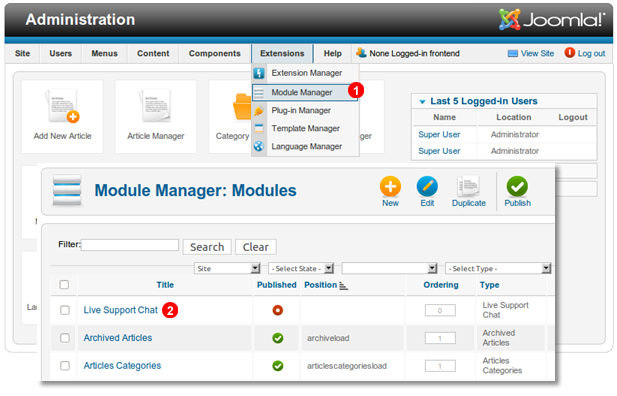The image size is (617, 396).
Task: Select Template Manager menu entry
Action: (x=305, y=128)
